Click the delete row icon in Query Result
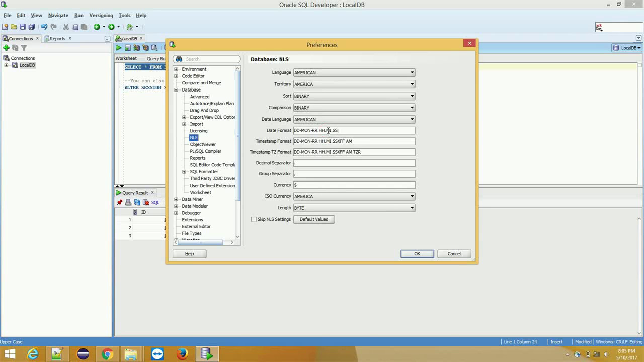 (x=146, y=202)
